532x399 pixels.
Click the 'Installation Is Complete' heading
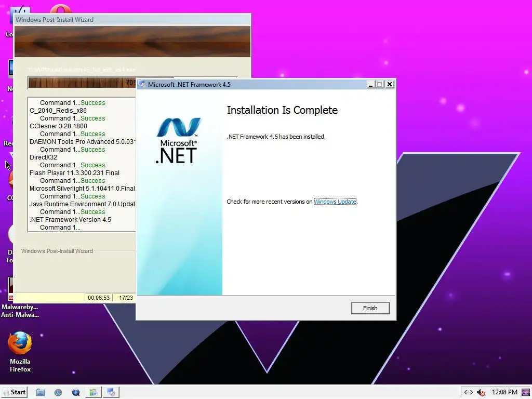[x=282, y=110]
